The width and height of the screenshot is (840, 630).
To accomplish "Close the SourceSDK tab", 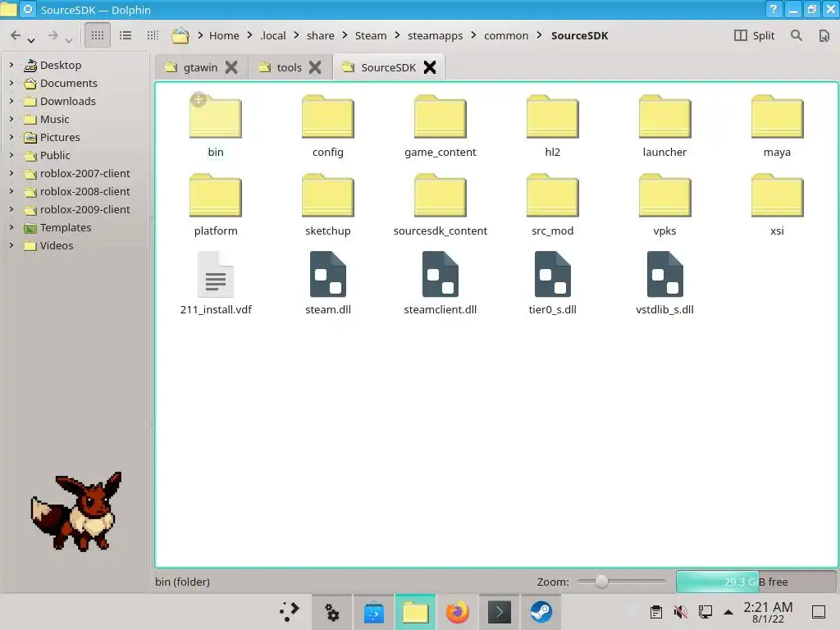I will 430,67.
